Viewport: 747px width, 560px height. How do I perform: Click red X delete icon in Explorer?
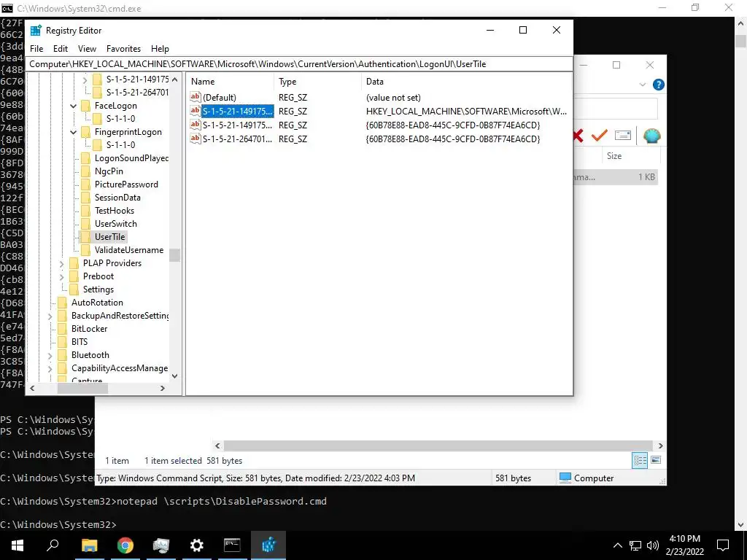pyautogui.click(x=578, y=136)
